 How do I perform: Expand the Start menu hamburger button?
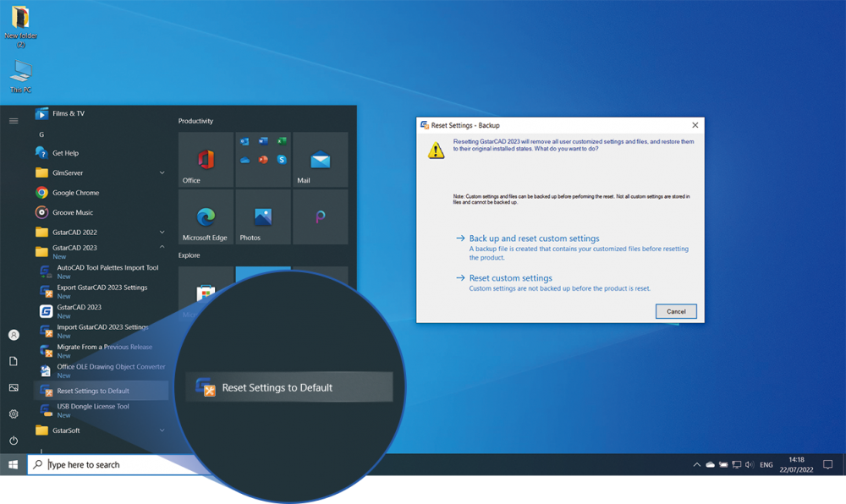tap(14, 121)
